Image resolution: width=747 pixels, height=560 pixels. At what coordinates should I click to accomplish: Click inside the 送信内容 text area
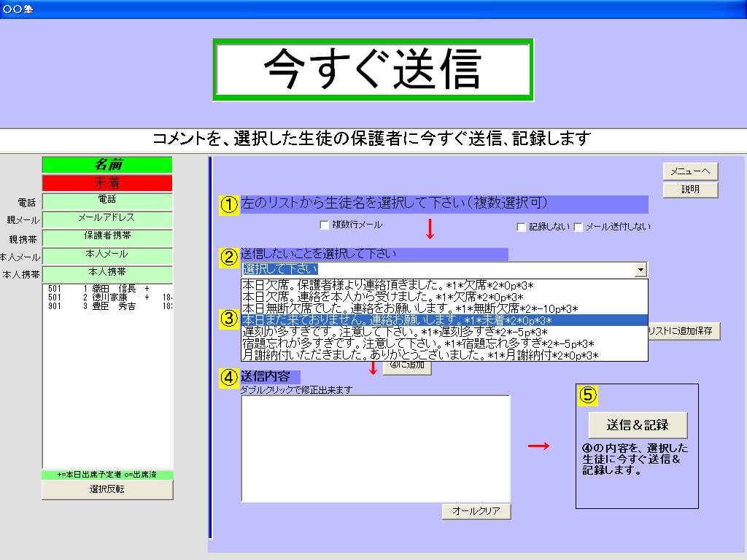point(376,448)
